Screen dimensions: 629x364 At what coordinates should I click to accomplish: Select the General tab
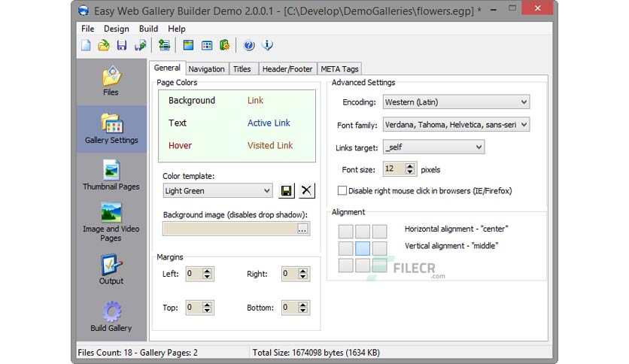(167, 68)
